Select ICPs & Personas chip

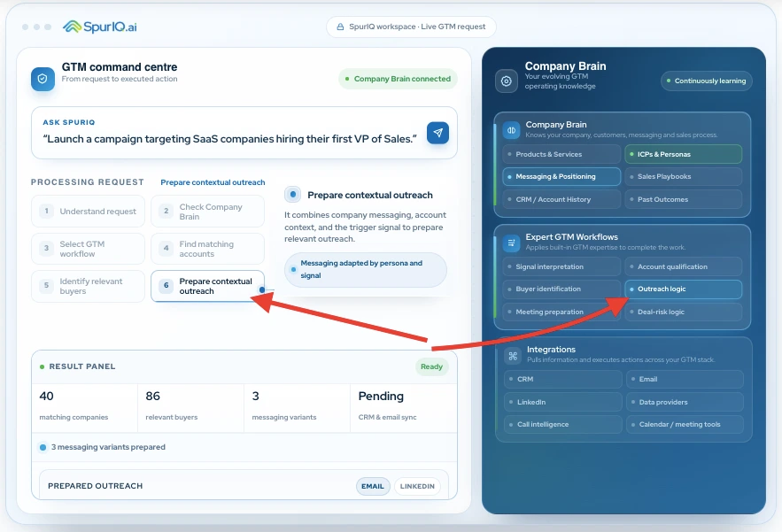coord(683,154)
